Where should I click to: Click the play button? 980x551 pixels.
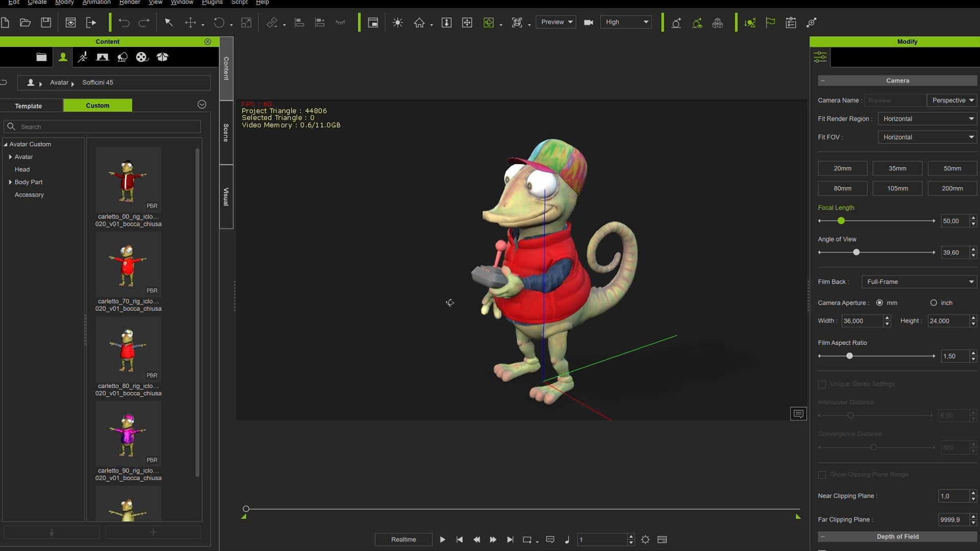coord(443,539)
